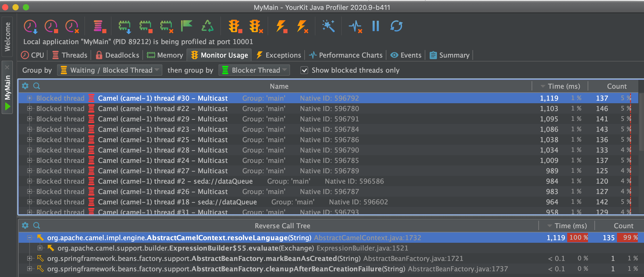Click the refresh arrows toolbar icon
644x277 pixels.
pyautogui.click(x=396, y=26)
